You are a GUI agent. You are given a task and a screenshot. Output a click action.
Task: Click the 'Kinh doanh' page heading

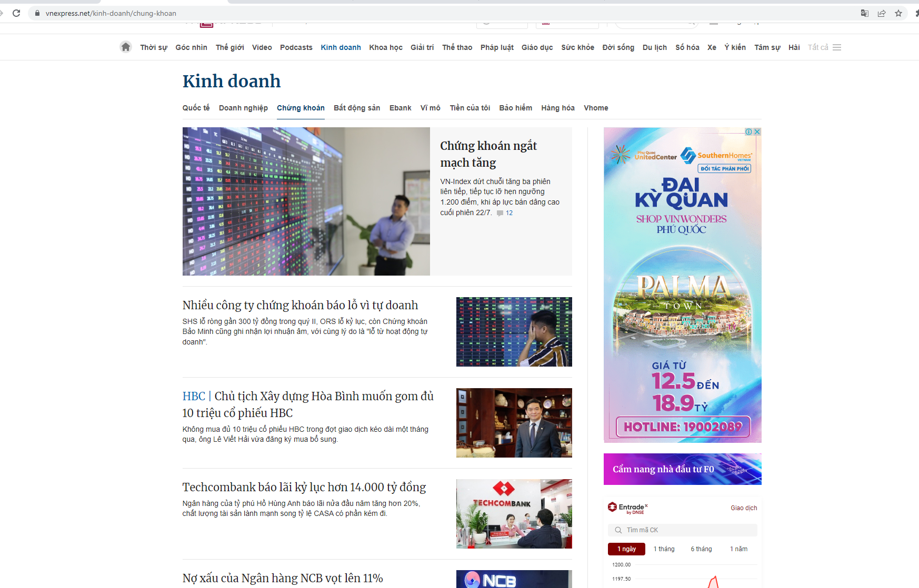pos(232,81)
